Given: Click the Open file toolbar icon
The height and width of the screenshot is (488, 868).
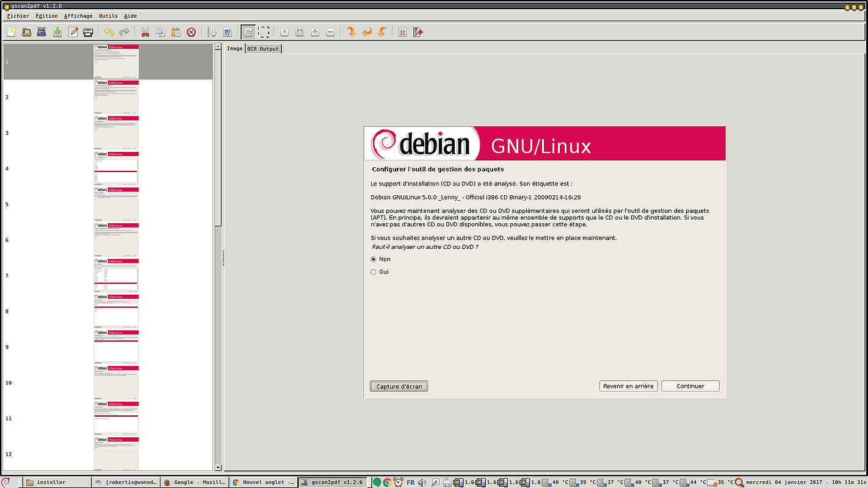Looking at the screenshot, I should coord(27,32).
